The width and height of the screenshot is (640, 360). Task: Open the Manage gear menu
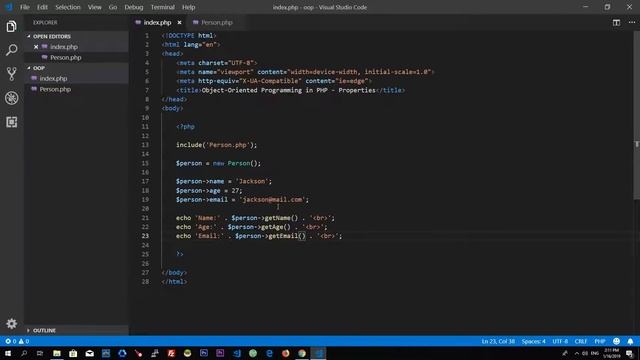pos(11,324)
